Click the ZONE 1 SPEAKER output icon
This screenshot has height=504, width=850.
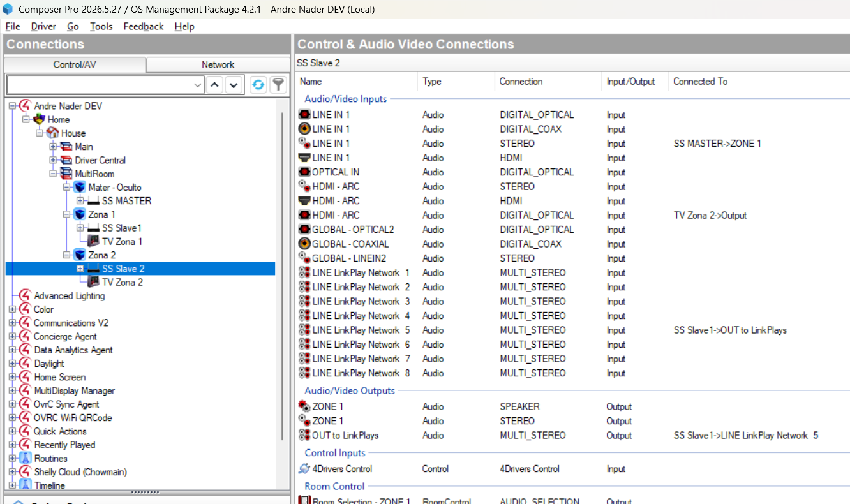click(x=304, y=406)
